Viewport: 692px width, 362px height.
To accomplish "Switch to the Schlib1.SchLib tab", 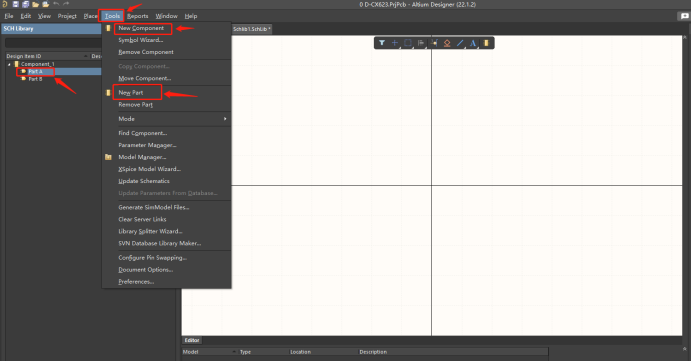I will point(252,29).
